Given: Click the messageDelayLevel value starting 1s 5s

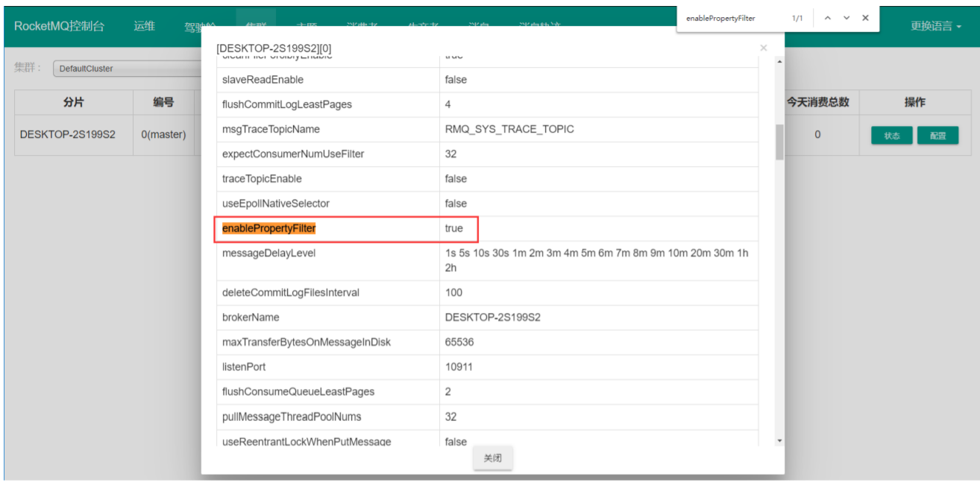Looking at the screenshot, I should 597,260.
